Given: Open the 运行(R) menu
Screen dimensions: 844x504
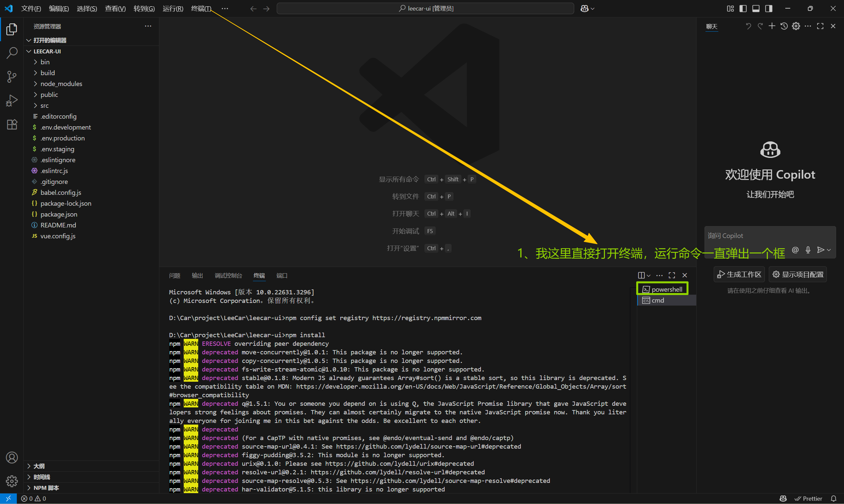Looking at the screenshot, I should pyautogui.click(x=172, y=9).
